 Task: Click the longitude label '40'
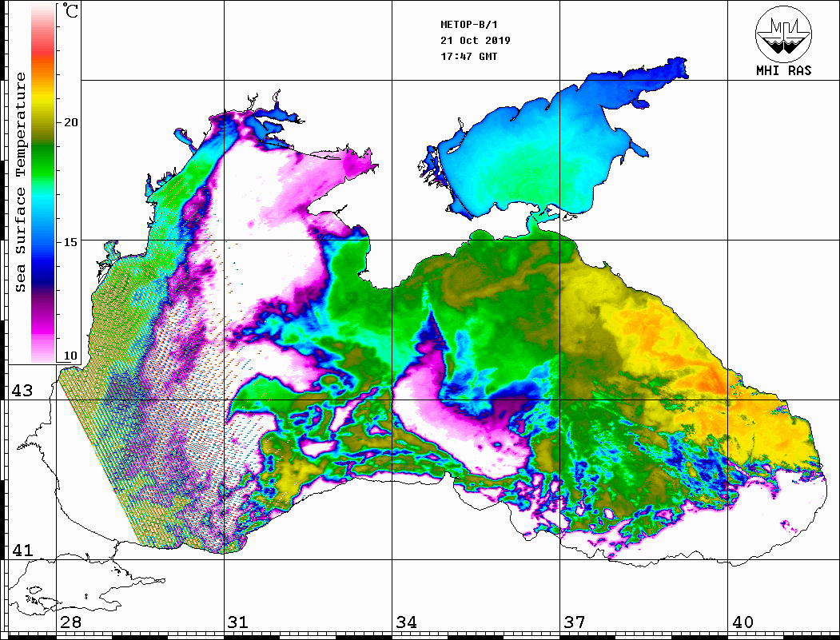click(x=742, y=622)
